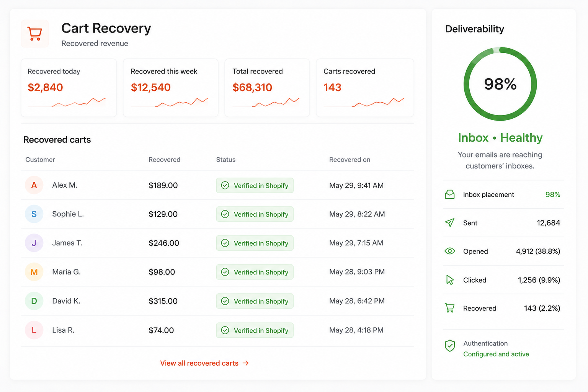Image resolution: width=588 pixels, height=392 pixels.
Task: Click checkmark icon in Lisa R.'s status badge
Action: (x=225, y=330)
